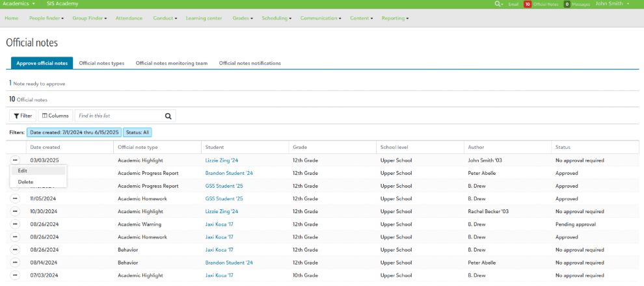Switch to Official notes monitoring team tab
Screen dimensions: 644x286
172,63
